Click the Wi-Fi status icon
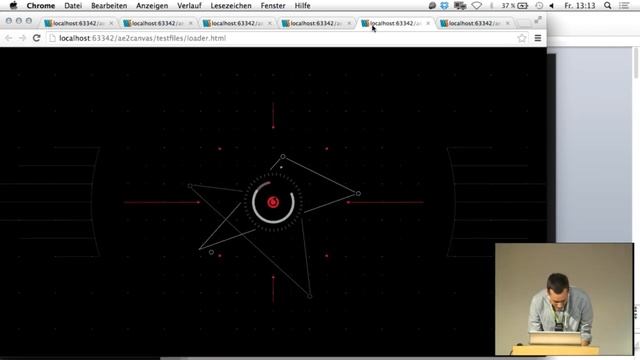Image resolution: width=640 pixels, height=360 pixels. 476,5
